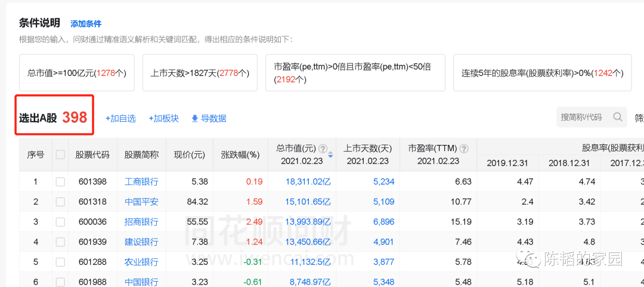644x287 pixels.
Task: Check the box for 建设银行 row
Action: [x=60, y=242]
